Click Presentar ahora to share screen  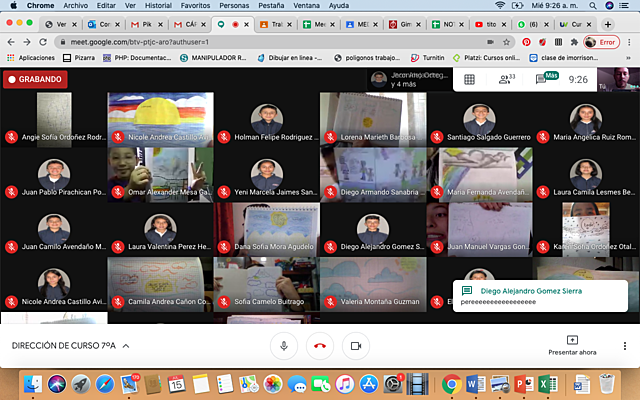point(572,345)
